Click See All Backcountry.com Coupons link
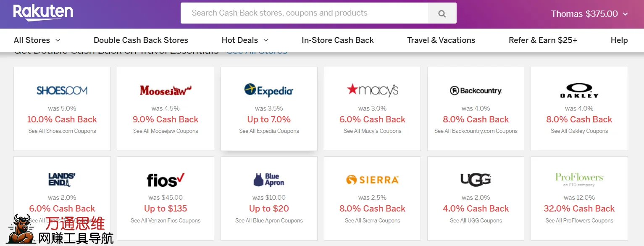The width and height of the screenshot is (644, 246). click(476, 131)
